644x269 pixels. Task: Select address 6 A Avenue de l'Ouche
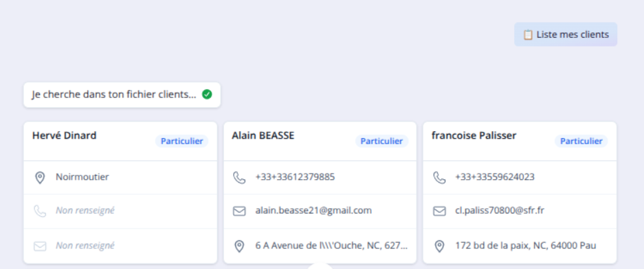click(332, 246)
